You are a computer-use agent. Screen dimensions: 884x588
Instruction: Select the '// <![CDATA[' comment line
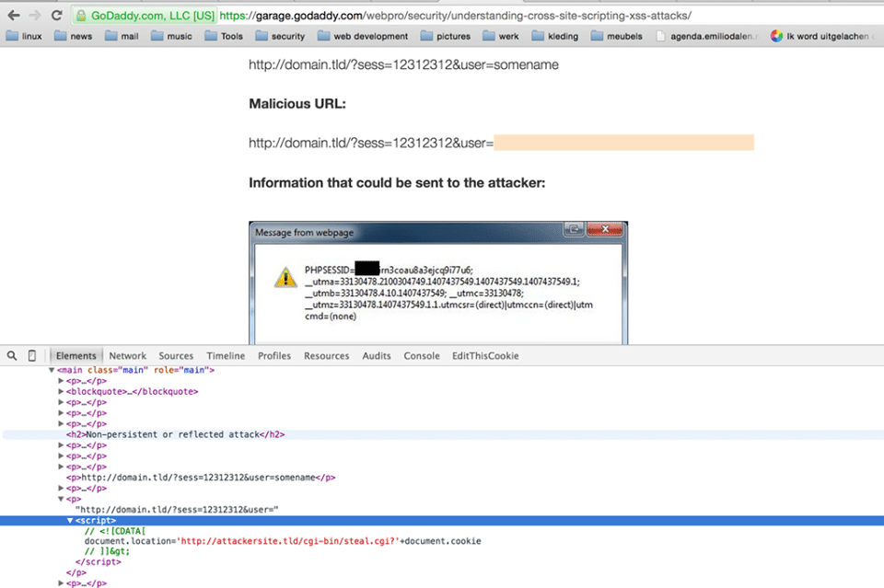tap(115, 531)
